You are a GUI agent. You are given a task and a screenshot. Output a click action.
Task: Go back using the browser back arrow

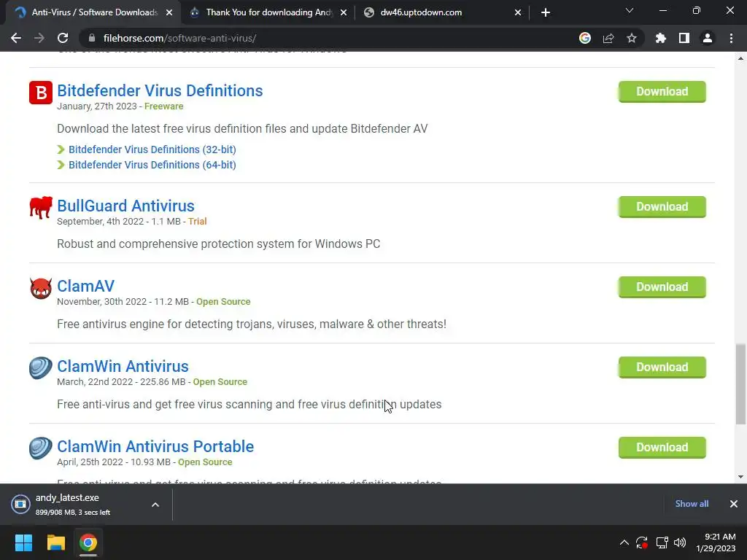tap(16, 38)
